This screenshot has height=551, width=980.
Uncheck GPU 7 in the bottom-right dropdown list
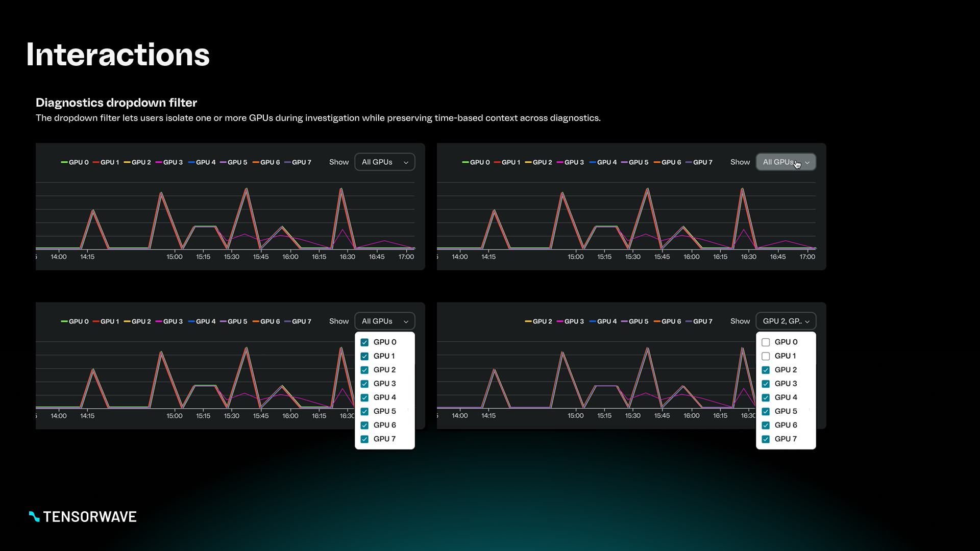pyautogui.click(x=766, y=439)
